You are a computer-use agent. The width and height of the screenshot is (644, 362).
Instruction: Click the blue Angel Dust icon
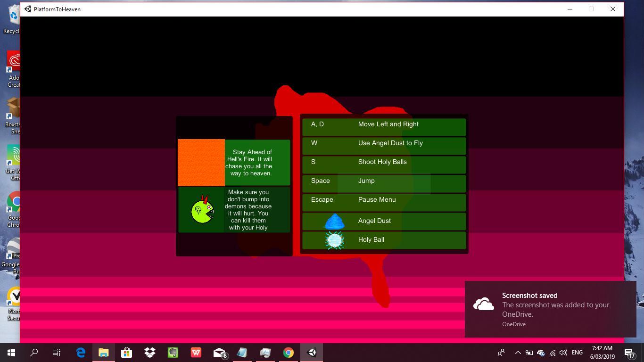(334, 221)
